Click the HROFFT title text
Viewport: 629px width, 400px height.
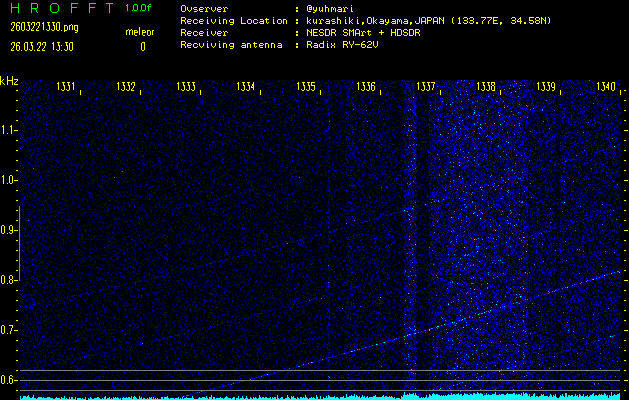pos(60,8)
